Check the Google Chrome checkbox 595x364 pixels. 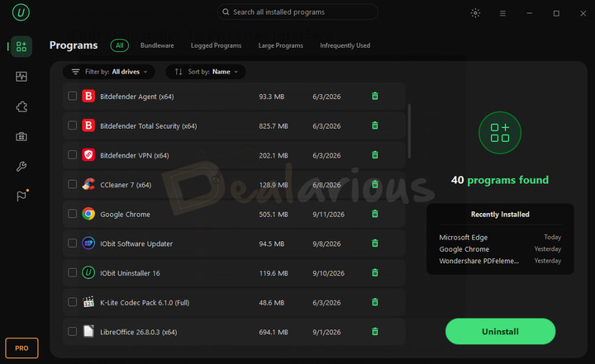click(x=72, y=214)
